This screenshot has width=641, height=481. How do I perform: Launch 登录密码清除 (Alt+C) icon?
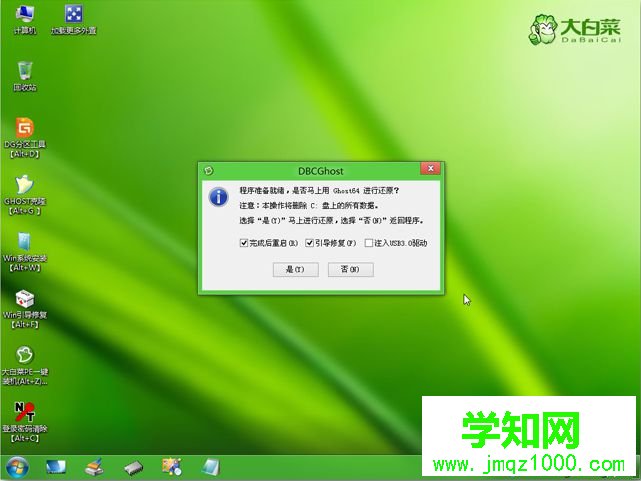click(x=25, y=422)
